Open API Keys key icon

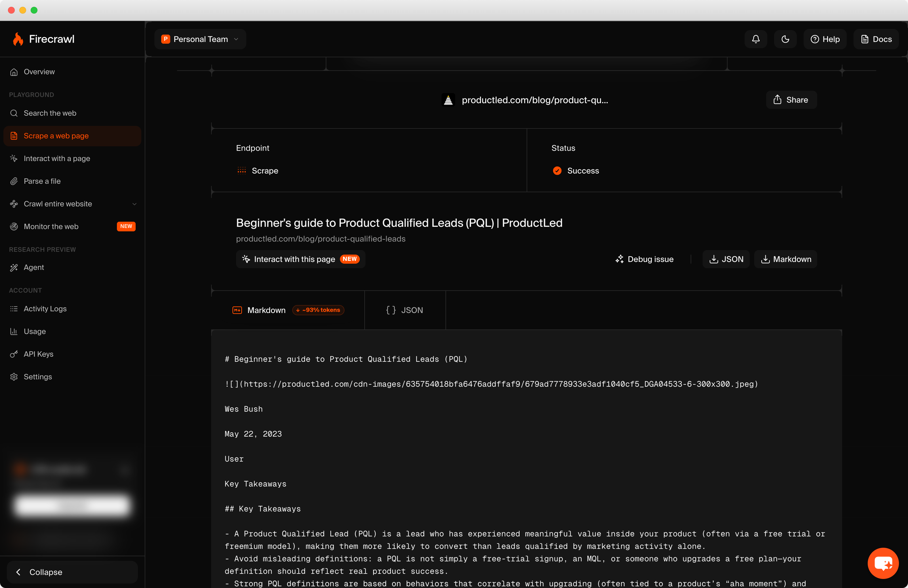click(x=14, y=354)
